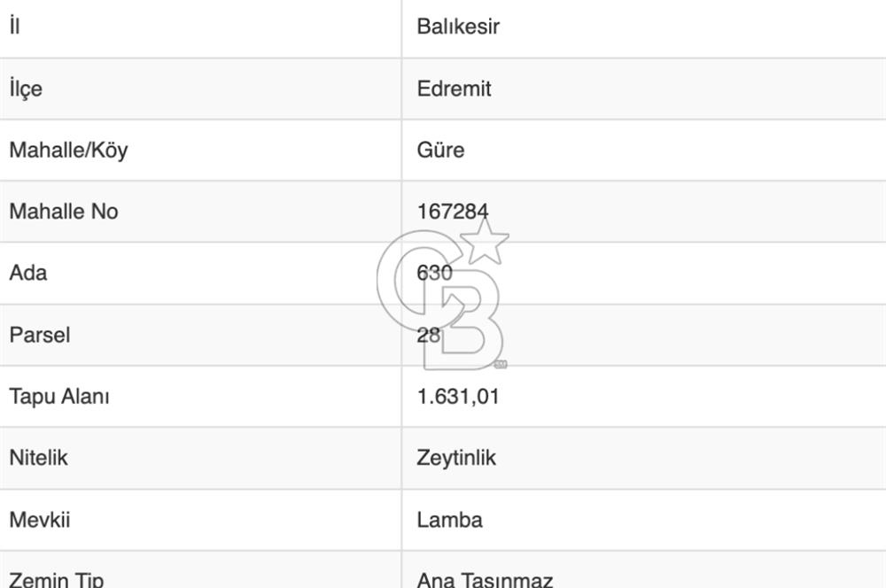This screenshot has height=588, width=886.
Task: Click the Tapu Alanı label
Action: 58,396
